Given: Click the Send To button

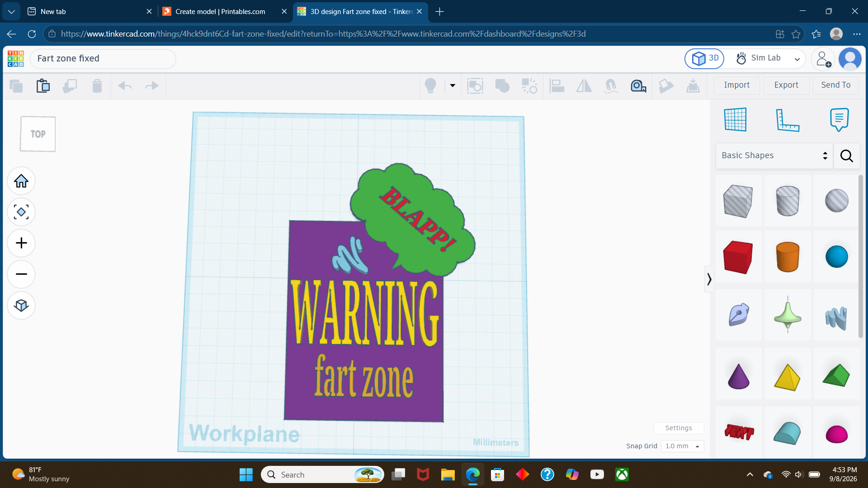Looking at the screenshot, I should [x=835, y=85].
